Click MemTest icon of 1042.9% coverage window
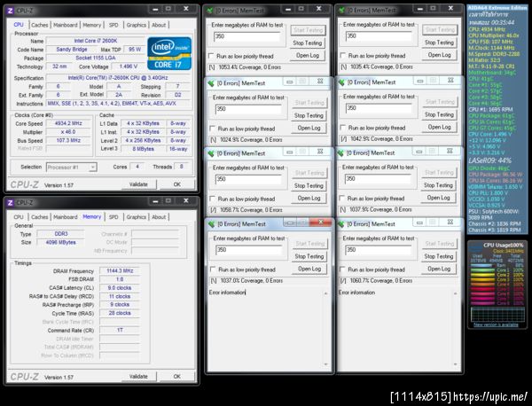This screenshot has width=532, height=406. click(341, 82)
